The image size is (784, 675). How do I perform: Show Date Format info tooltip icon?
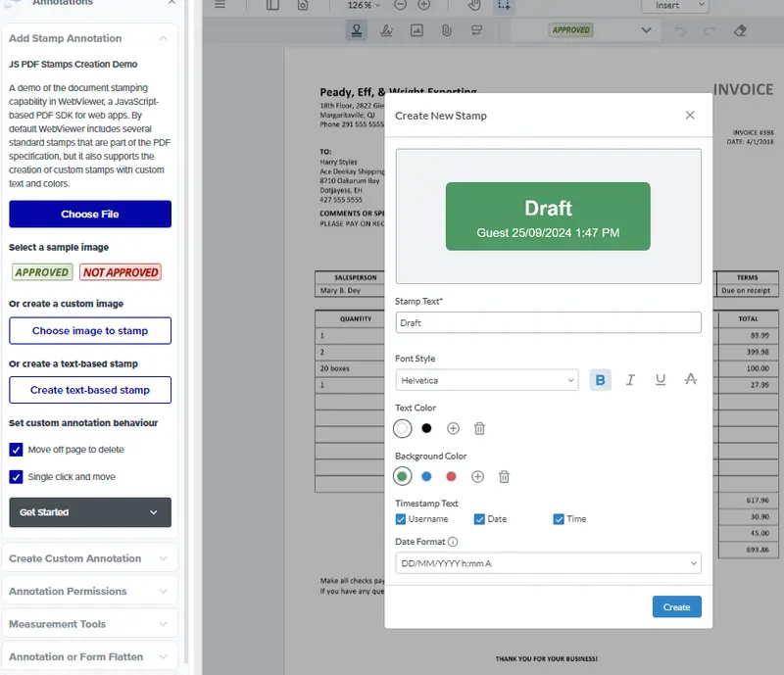pyautogui.click(x=453, y=542)
